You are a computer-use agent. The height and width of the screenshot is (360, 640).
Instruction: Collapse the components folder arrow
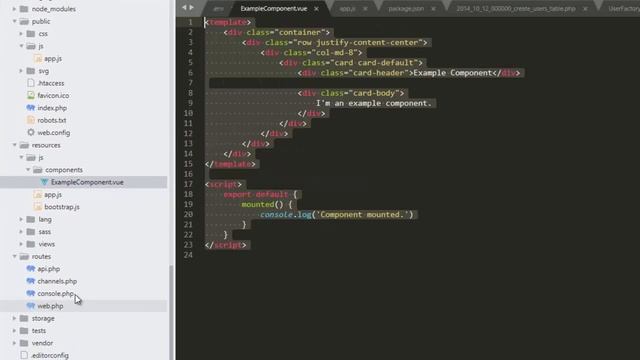coord(28,169)
